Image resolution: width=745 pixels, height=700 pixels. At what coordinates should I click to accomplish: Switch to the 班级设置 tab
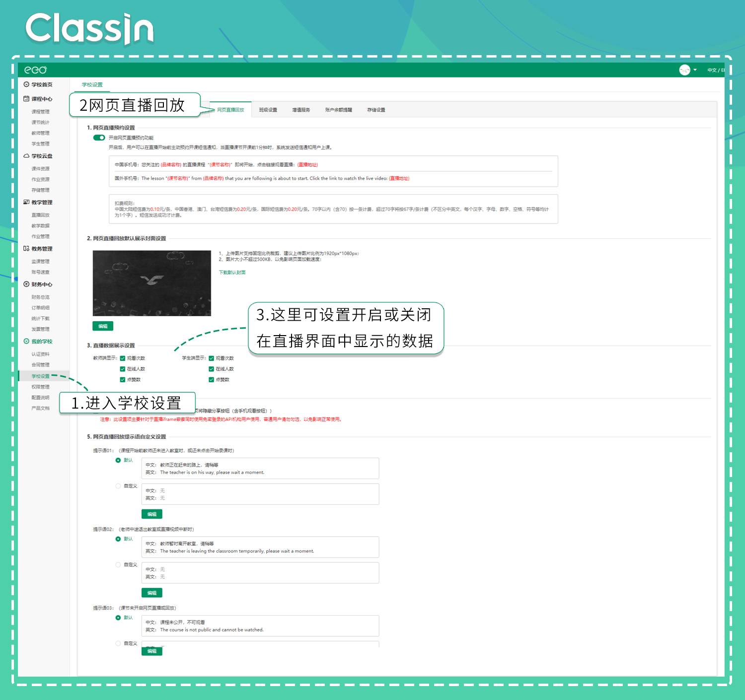click(268, 110)
